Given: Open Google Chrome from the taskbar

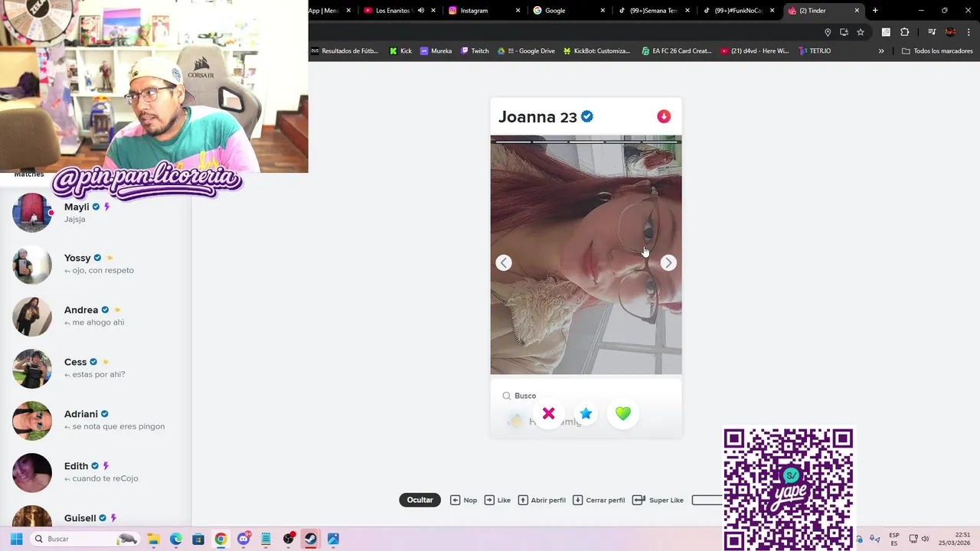Looking at the screenshot, I should click(x=220, y=539).
